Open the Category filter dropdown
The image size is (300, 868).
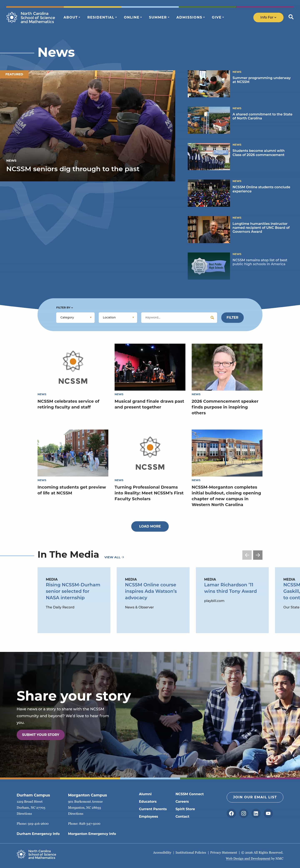pos(75,317)
